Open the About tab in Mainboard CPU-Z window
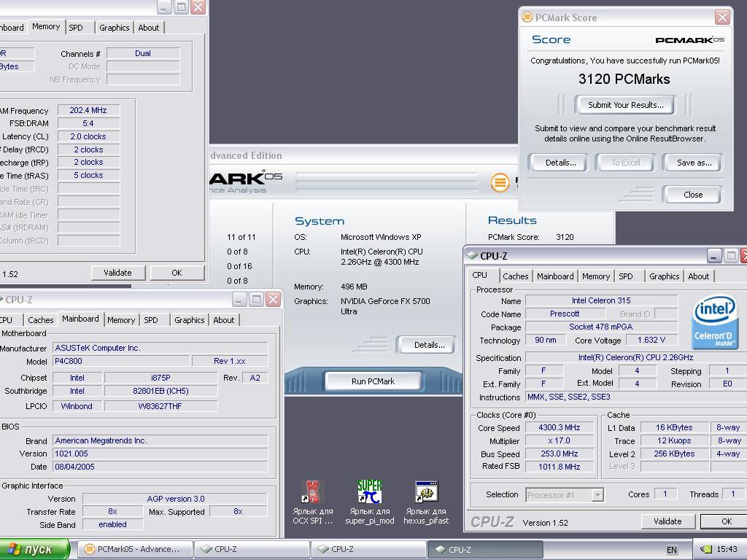747x560 pixels. 224,320
